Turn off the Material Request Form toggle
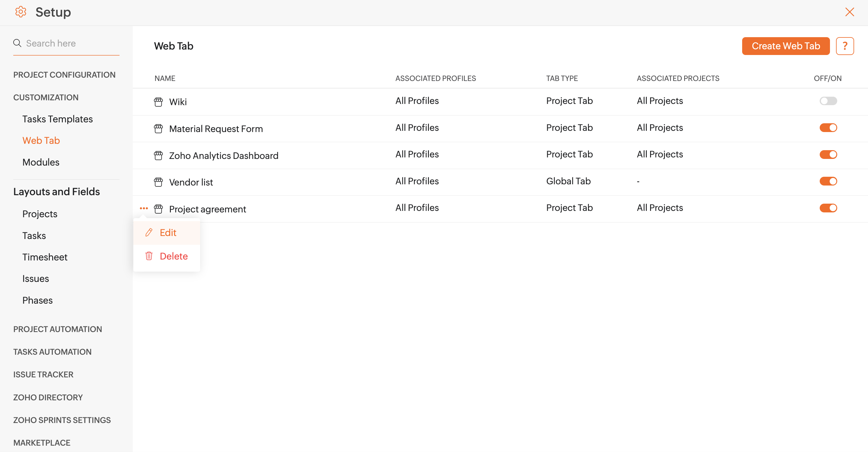Screen dimensions: 868x452 [828, 128]
